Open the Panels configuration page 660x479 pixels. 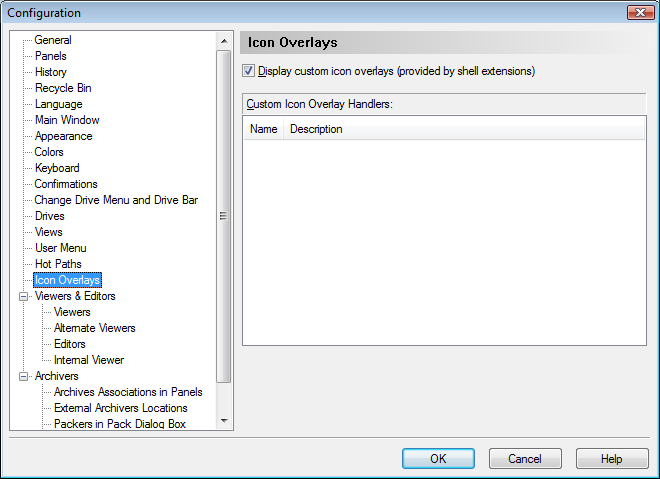(x=51, y=56)
